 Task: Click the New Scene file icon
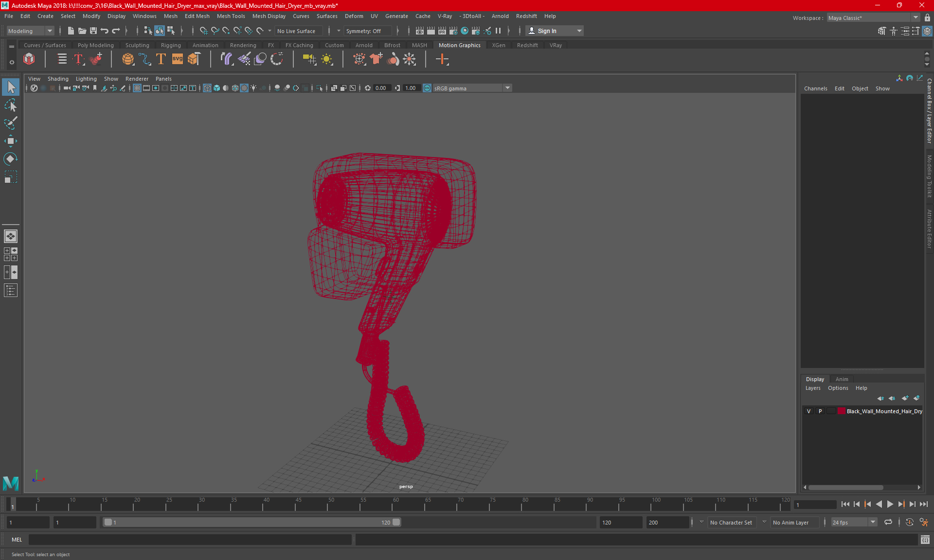click(x=71, y=31)
